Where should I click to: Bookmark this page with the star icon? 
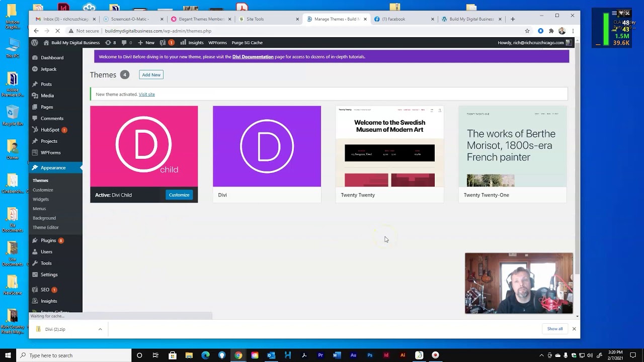[527, 31]
